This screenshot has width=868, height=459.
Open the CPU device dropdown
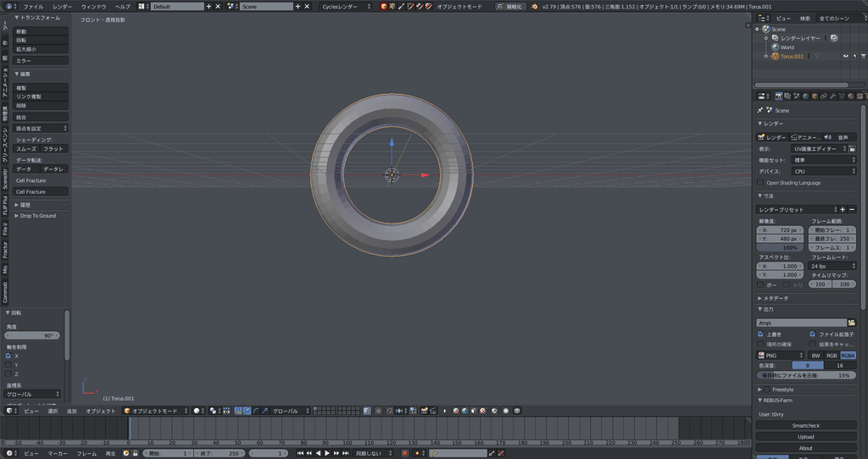click(x=824, y=171)
